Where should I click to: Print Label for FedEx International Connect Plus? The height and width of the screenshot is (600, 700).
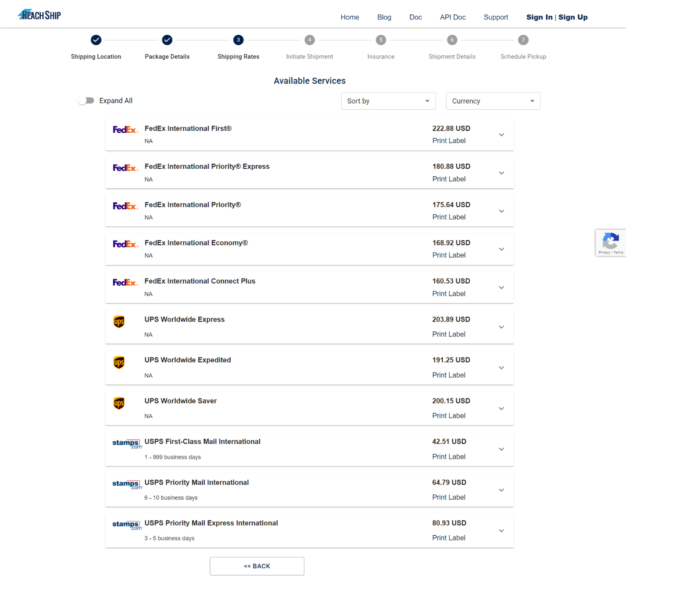[x=449, y=294]
